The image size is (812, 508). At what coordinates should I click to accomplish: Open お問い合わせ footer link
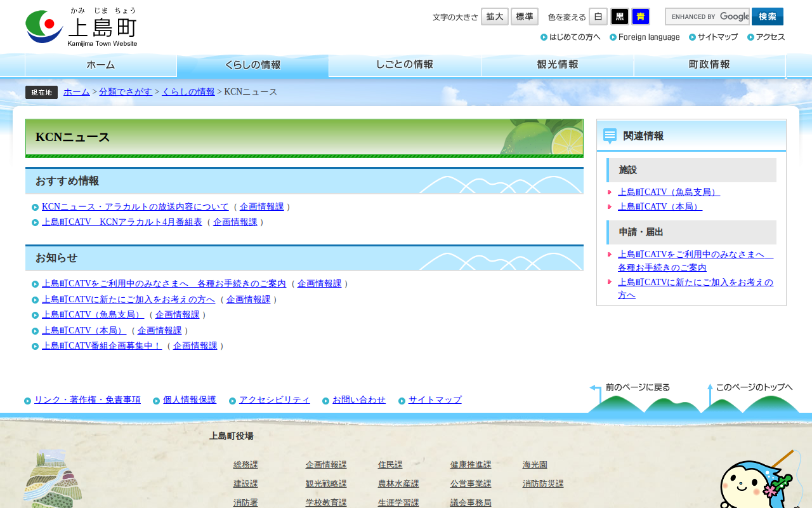pyautogui.click(x=359, y=400)
